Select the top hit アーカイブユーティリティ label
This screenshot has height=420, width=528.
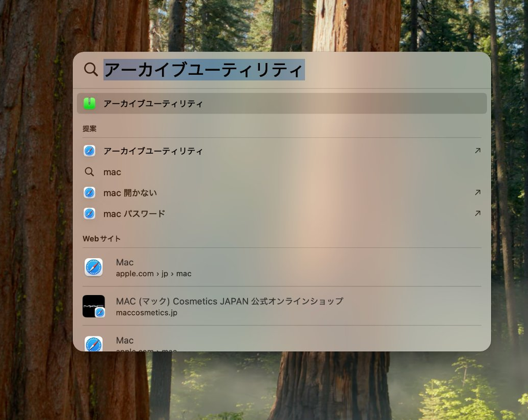(x=153, y=104)
